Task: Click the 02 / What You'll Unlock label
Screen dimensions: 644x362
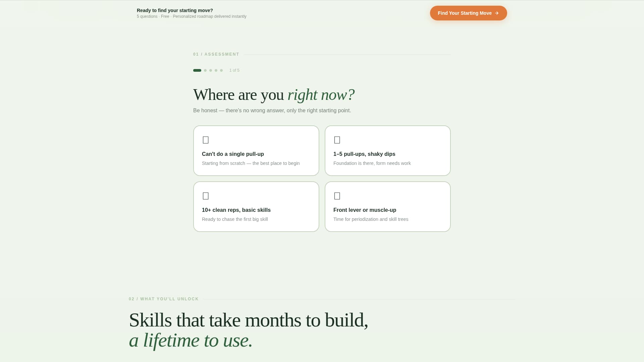Action: (164, 299)
